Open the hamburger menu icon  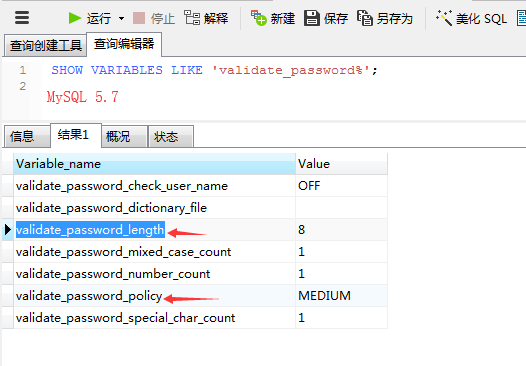coord(22,17)
